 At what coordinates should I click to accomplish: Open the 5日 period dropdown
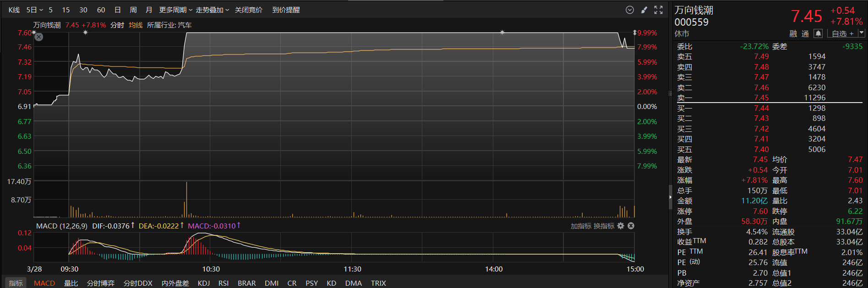pos(34,10)
